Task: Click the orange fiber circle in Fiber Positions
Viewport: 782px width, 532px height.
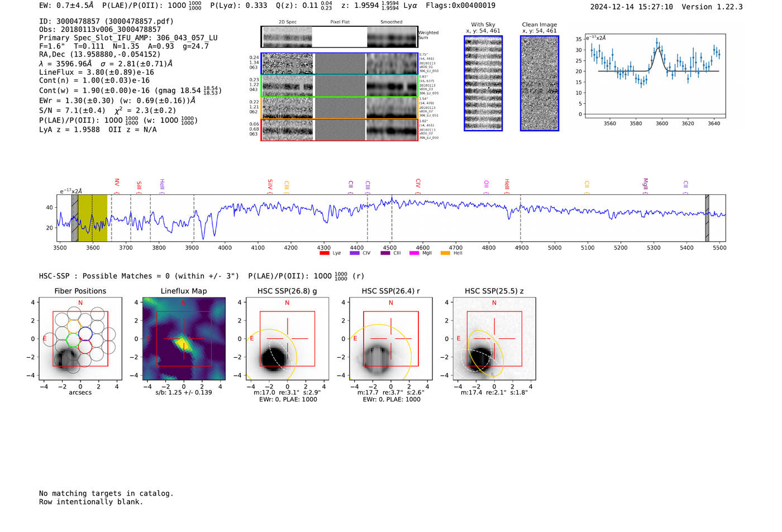Action: [74, 326]
